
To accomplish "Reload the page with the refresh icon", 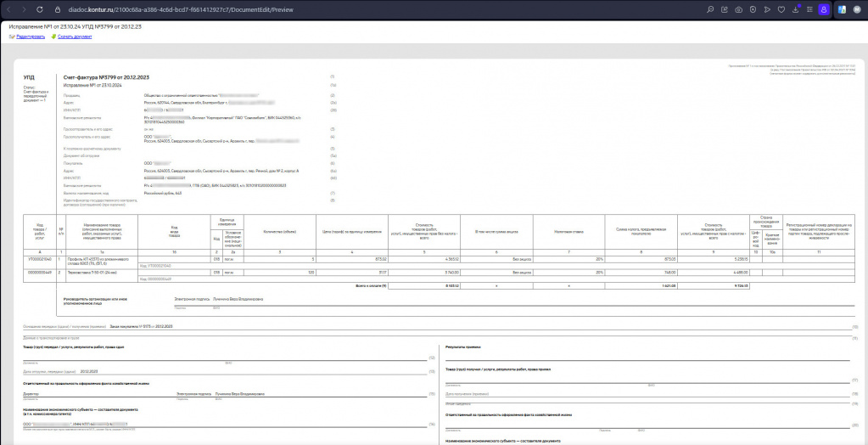I will [x=39, y=9].
